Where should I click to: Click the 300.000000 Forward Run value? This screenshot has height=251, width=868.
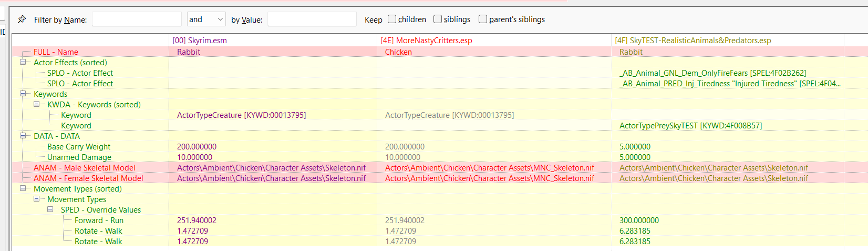(639, 220)
